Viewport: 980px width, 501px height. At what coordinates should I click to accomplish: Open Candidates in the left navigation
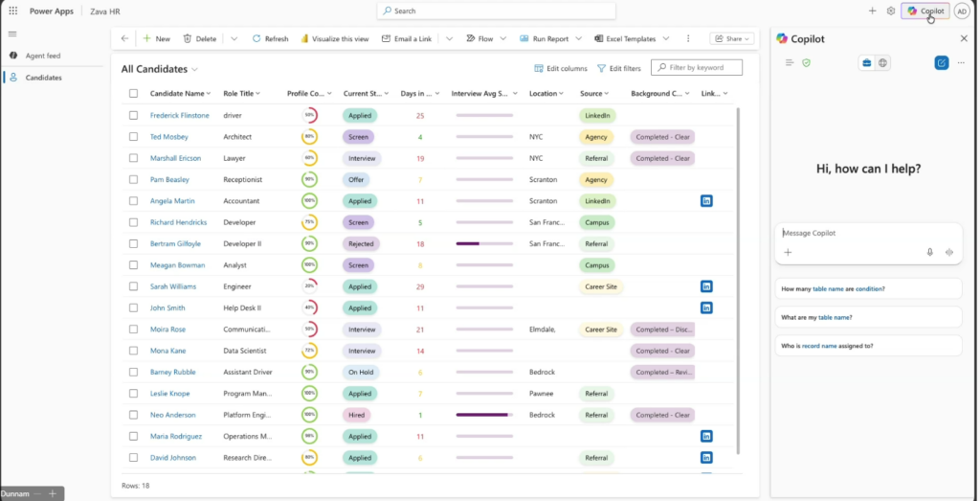point(43,78)
